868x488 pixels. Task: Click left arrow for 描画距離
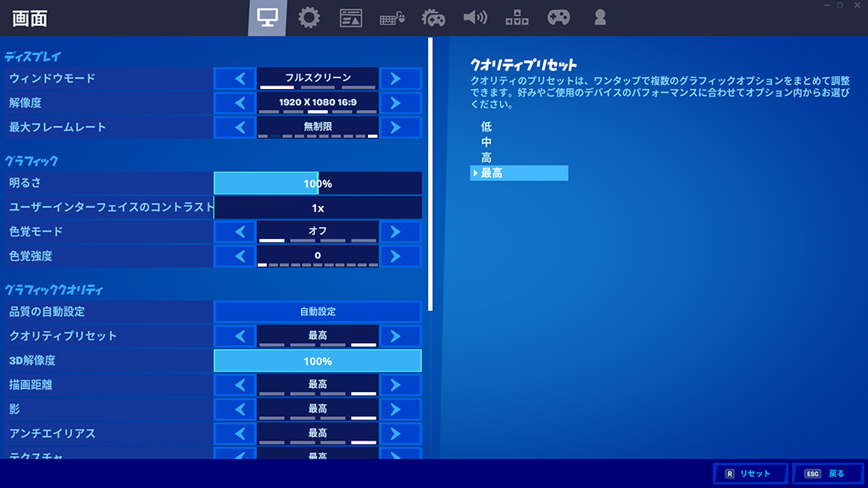[x=235, y=385]
